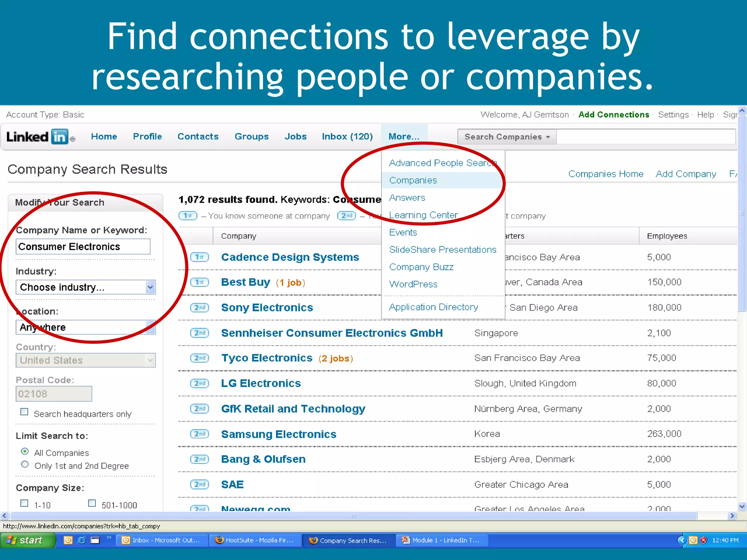Open Help link in header
The height and width of the screenshot is (560, 747).
(705, 114)
